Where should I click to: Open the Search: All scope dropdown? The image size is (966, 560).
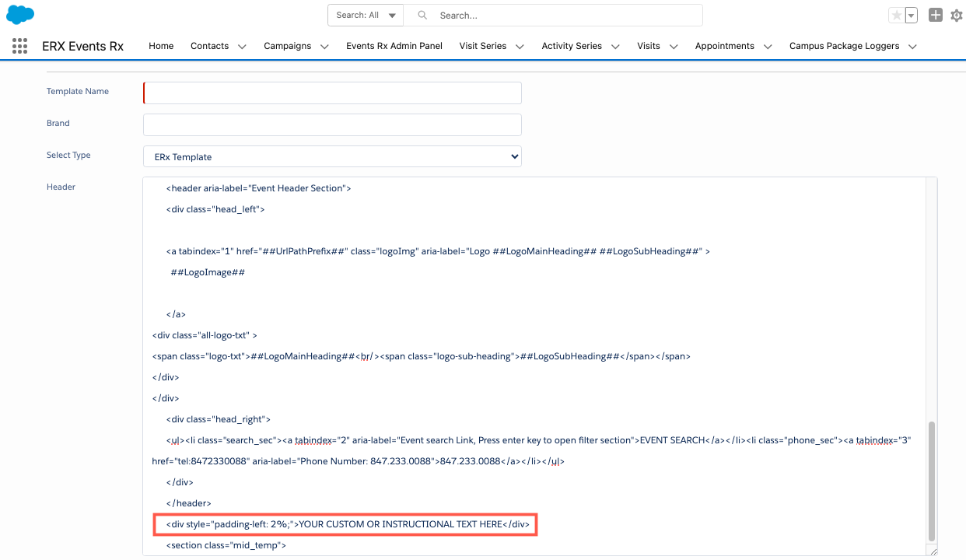click(x=366, y=16)
